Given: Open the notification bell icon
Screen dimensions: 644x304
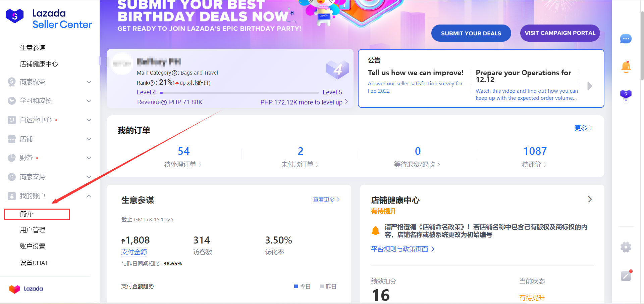Looking at the screenshot, I should click(x=626, y=67).
